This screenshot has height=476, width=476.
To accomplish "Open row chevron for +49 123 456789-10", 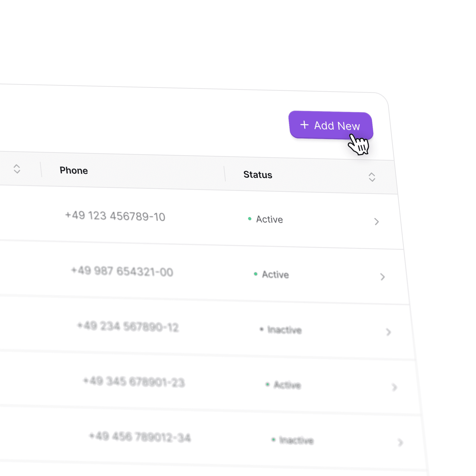I will [x=377, y=221].
